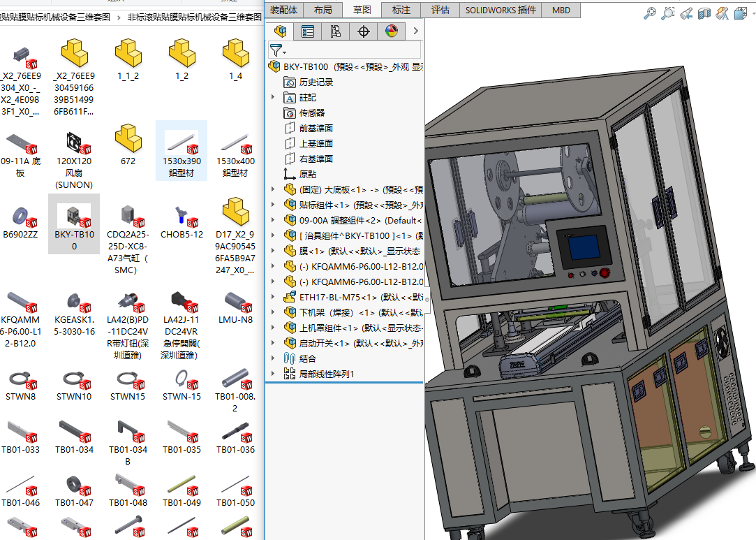Open the ConfigurationManager tab icon

tap(336, 31)
